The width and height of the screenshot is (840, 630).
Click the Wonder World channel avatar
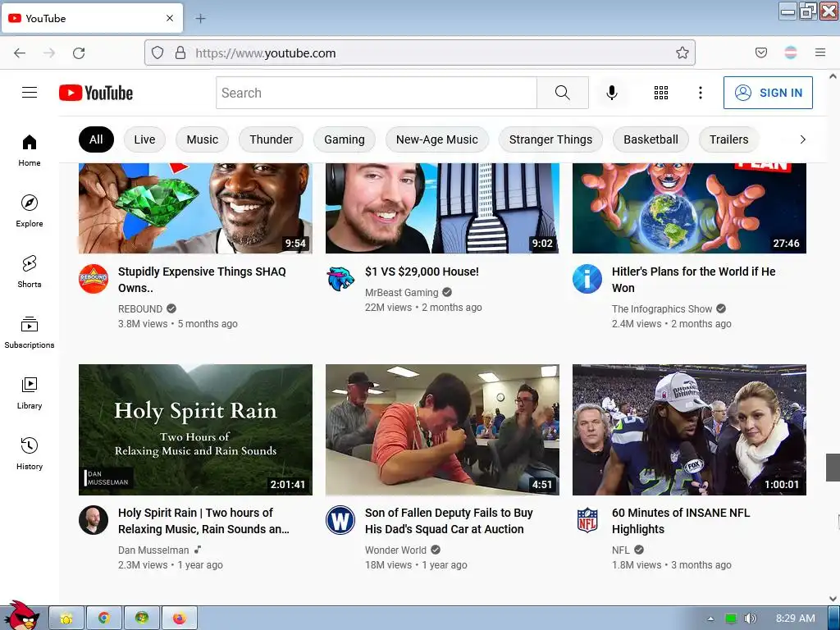pyautogui.click(x=340, y=520)
